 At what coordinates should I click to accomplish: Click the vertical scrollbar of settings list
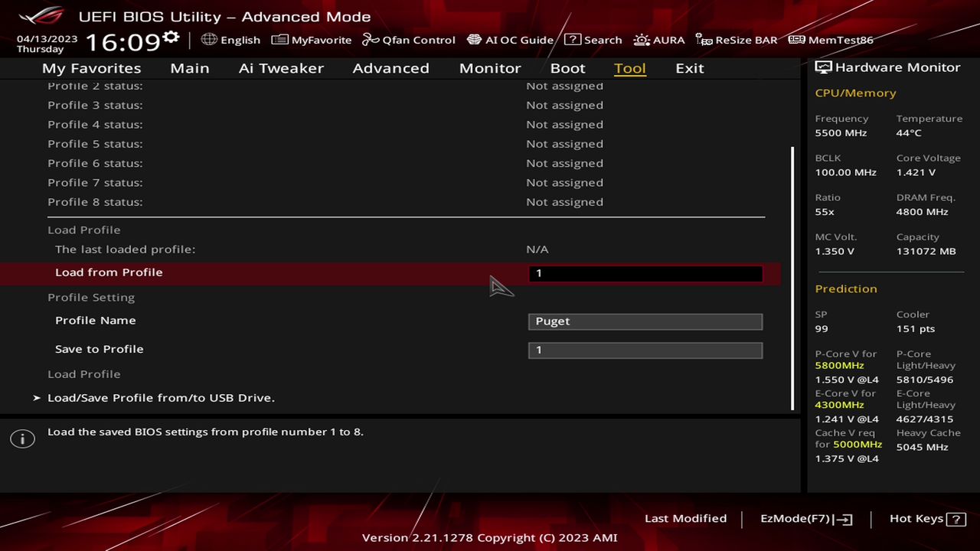[793, 278]
